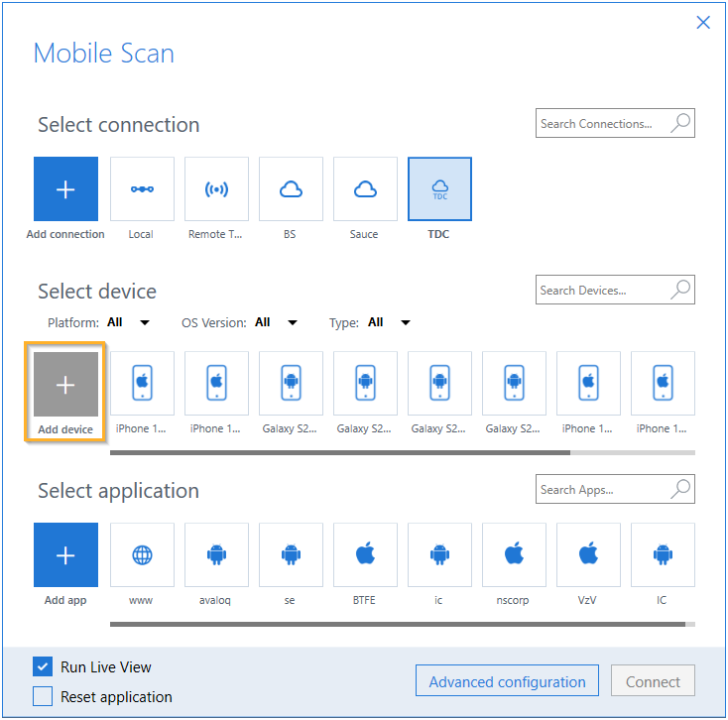Select the BTFE iOS app tile
The image size is (728, 720).
[365, 555]
